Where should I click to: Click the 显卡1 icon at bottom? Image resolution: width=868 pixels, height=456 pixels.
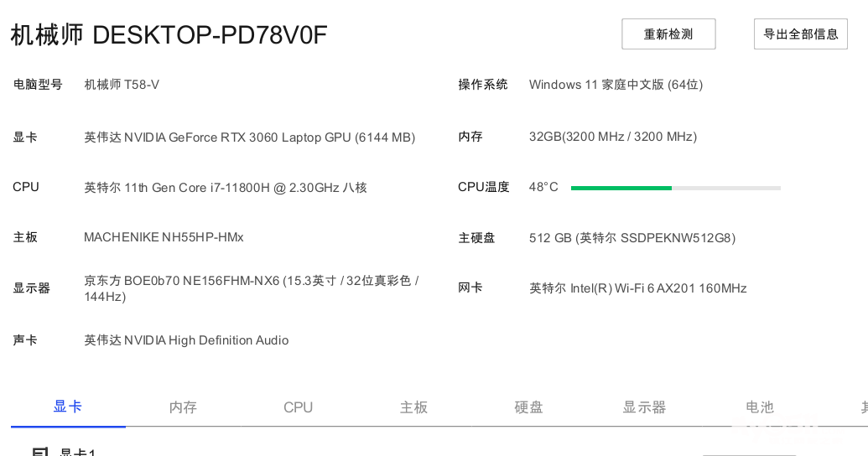(39, 452)
